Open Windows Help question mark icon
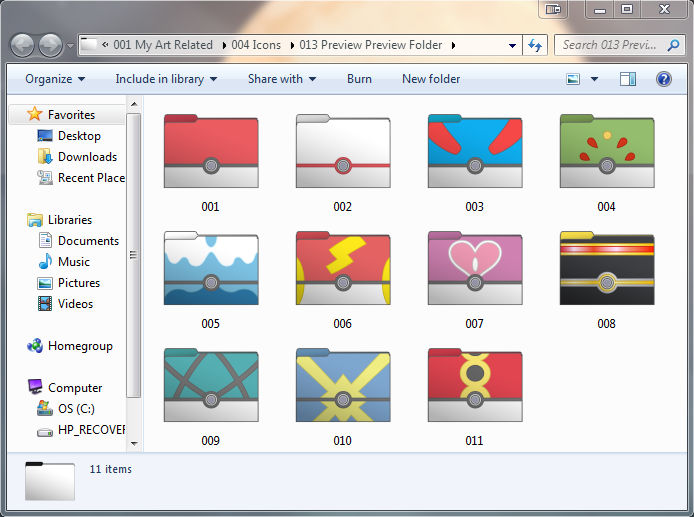Viewport: 694px width, 517px height. (663, 79)
